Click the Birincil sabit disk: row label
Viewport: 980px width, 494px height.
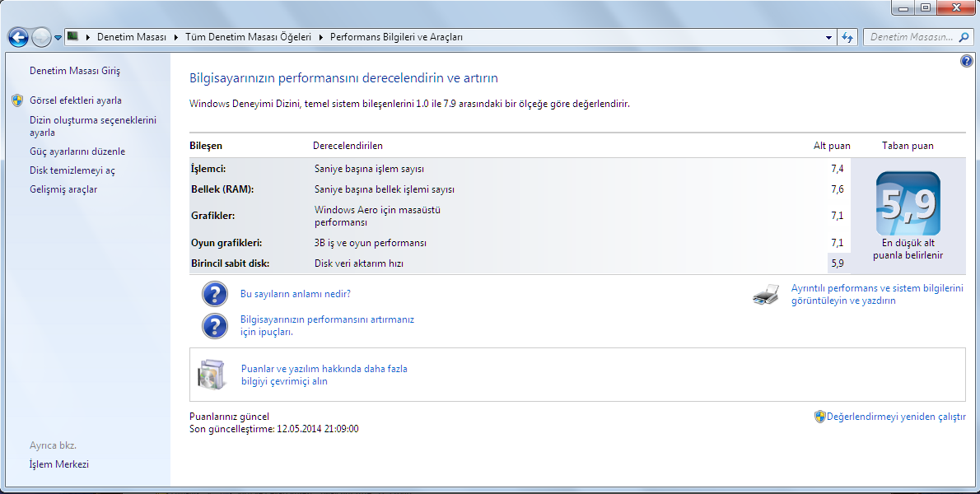pyautogui.click(x=230, y=263)
